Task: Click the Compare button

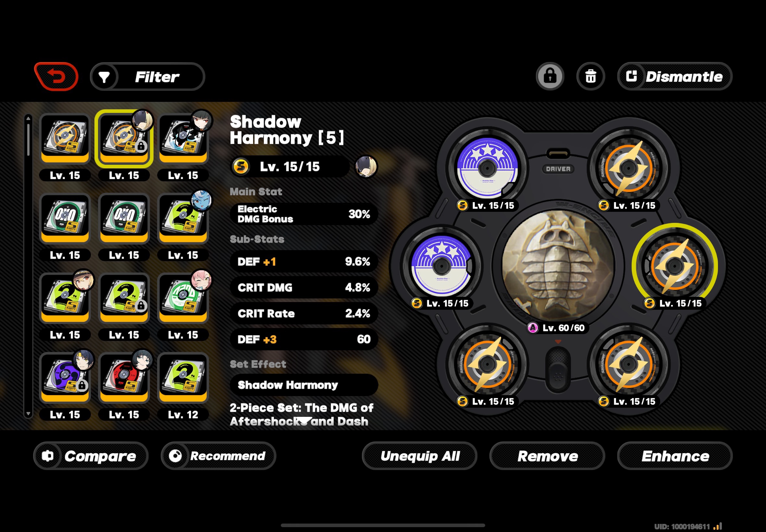Action: pos(91,456)
